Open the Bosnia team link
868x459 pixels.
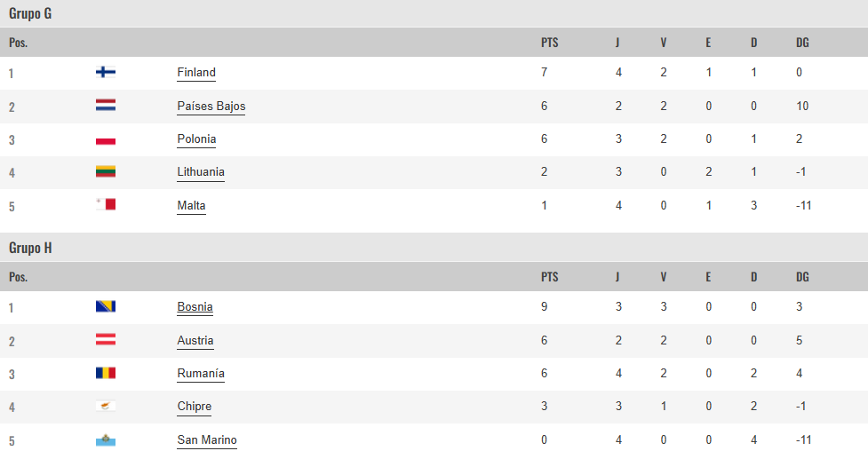(195, 307)
